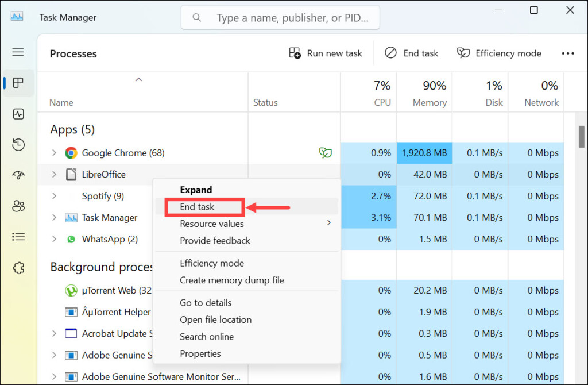
Task: Click the Run new task button
Action: click(x=326, y=53)
